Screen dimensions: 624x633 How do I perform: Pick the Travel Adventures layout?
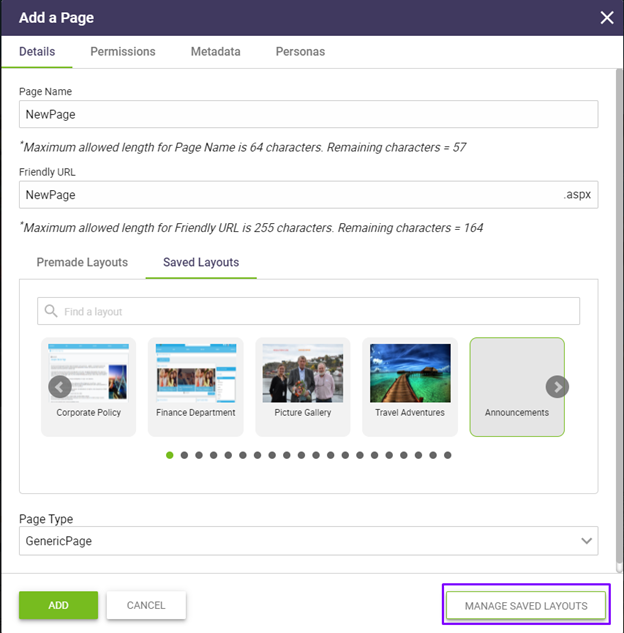click(410, 386)
